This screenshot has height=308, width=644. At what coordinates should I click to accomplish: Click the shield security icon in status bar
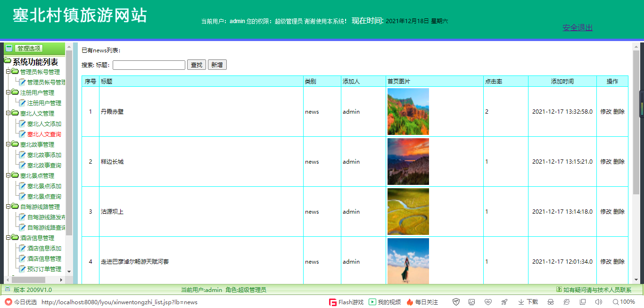click(456, 302)
